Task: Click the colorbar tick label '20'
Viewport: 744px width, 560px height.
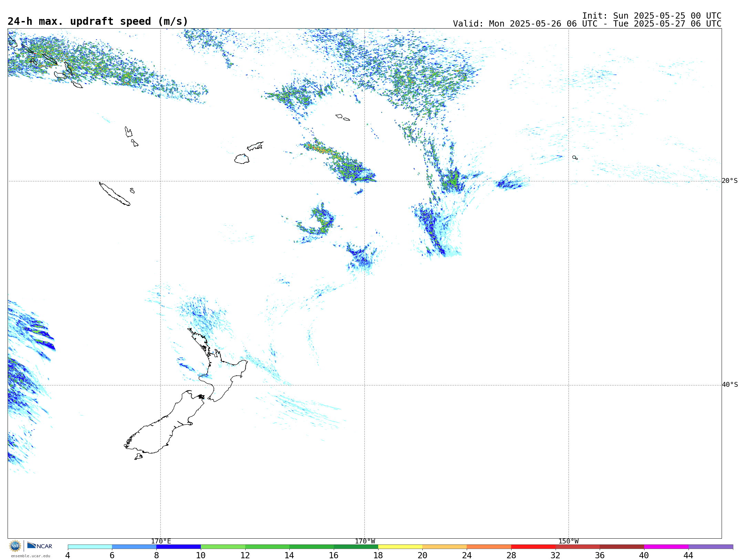Action: tap(423, 556)
